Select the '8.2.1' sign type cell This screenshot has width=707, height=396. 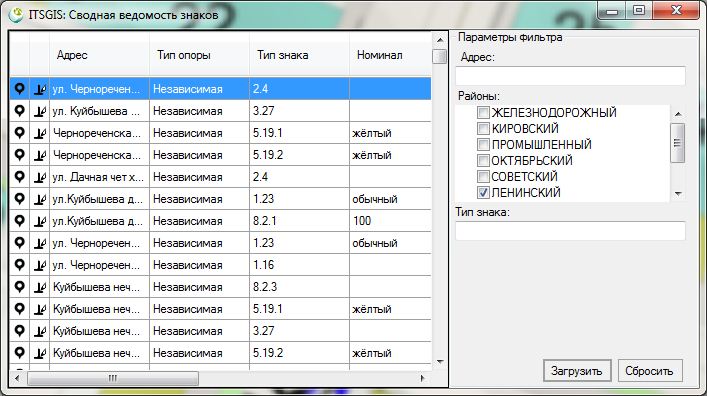tap(299, 221)
